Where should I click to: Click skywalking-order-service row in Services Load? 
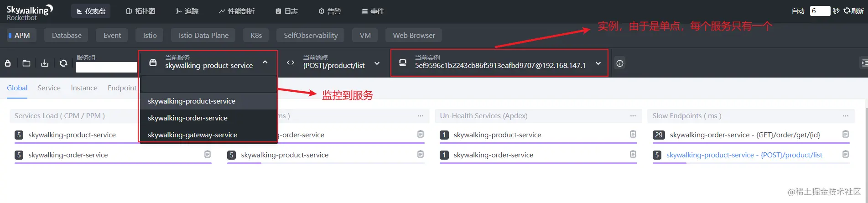[68, 155]
